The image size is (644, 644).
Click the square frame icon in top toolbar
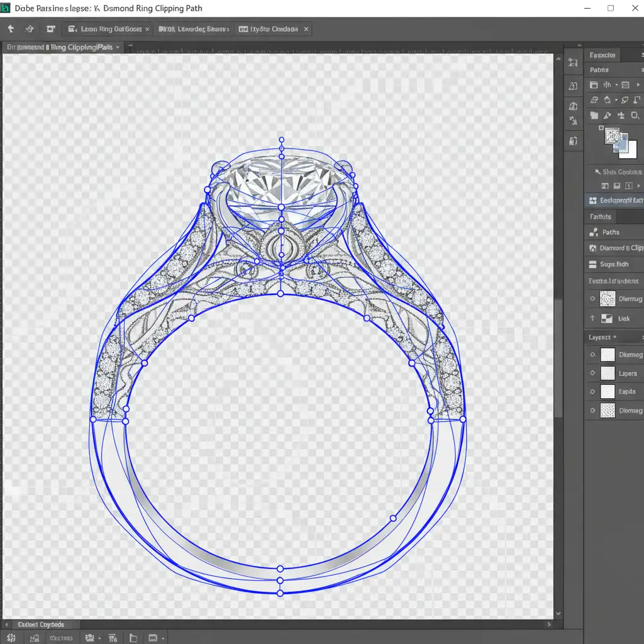[x=51, y=29]
